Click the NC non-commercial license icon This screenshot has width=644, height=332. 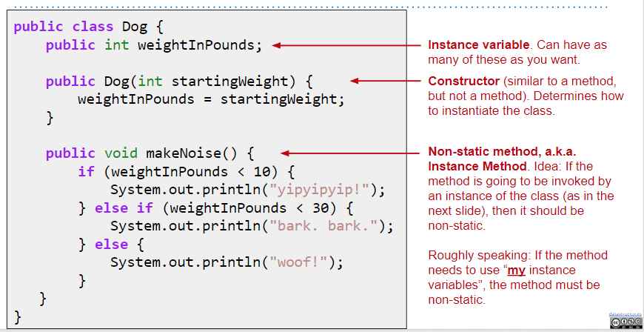pos(630,322)
